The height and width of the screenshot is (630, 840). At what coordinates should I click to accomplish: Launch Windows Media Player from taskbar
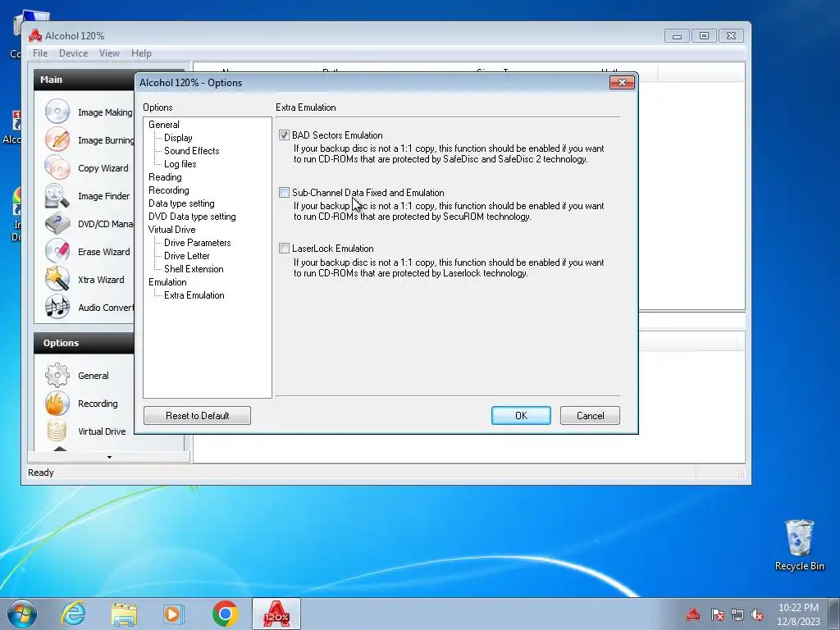(x=174, y=614)
